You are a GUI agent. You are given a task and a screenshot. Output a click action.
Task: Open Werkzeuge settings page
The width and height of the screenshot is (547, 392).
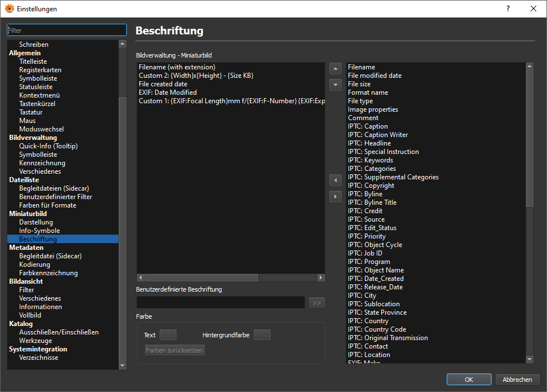36,341
